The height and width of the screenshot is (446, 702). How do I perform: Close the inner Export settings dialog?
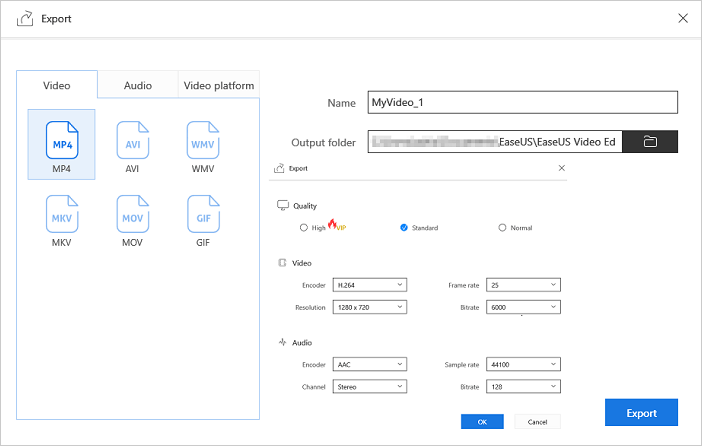561,169
